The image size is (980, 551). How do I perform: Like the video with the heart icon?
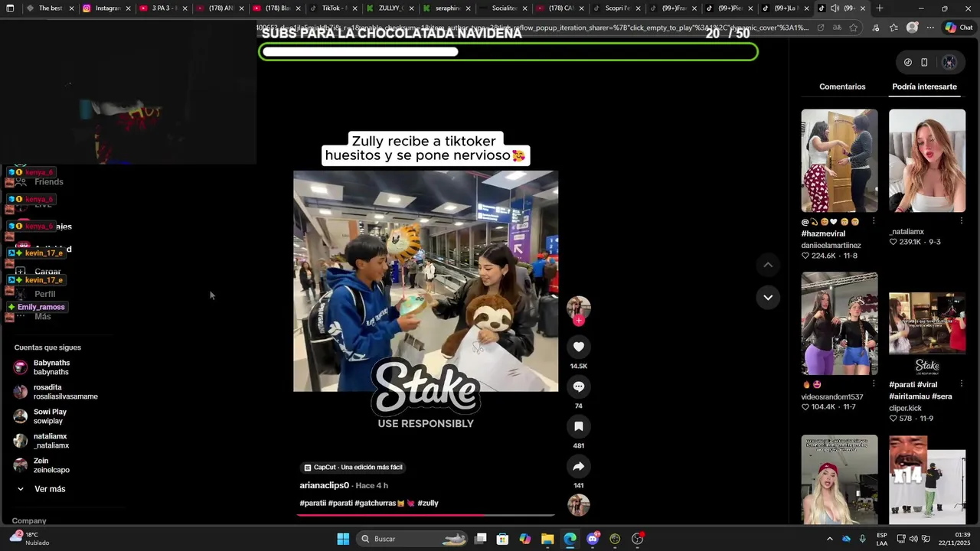(579, 347)
